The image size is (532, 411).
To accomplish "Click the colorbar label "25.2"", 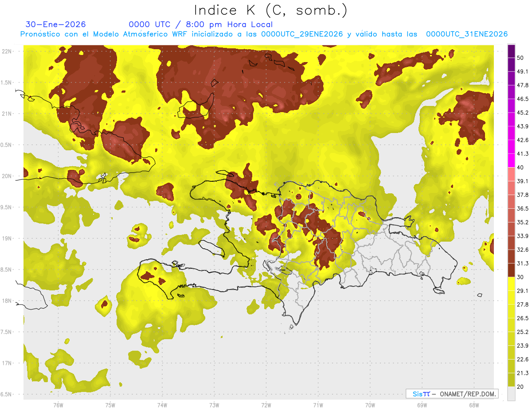I will (x=523, y=332).
